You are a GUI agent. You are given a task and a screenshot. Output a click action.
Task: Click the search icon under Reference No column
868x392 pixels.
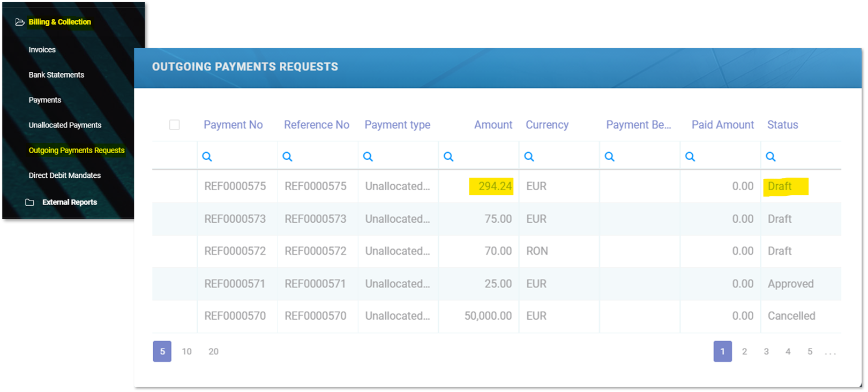[287, 157]
